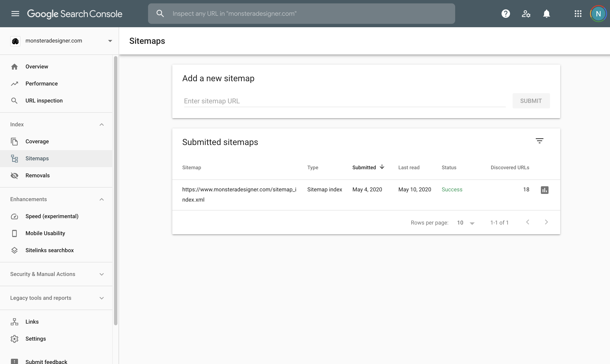This screenshot has height=364, width=610.
Task: Click the Sitemaps tree icon
Action: 14,158
